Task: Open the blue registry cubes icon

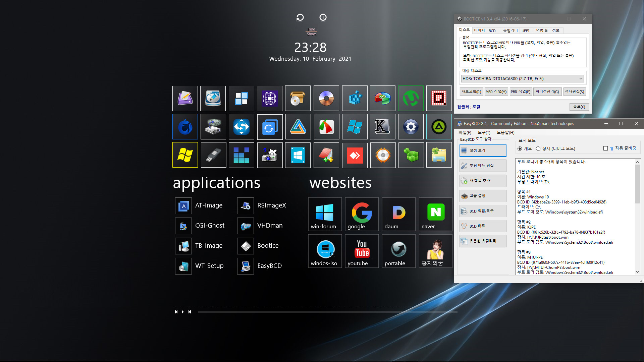Action: tap(355, 99)
